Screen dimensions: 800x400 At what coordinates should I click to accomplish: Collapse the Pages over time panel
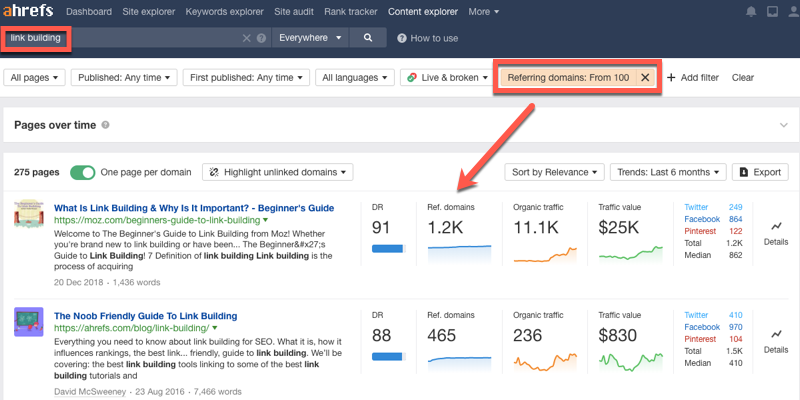782,125
